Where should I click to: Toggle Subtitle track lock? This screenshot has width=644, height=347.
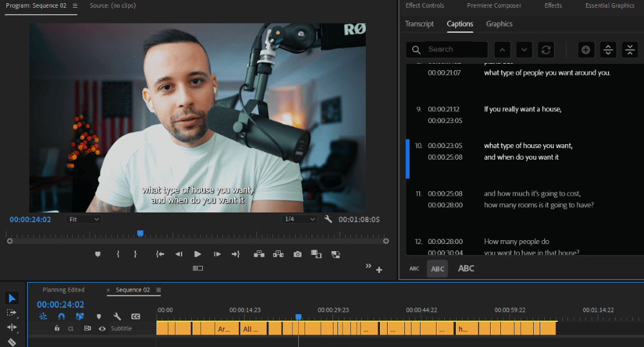[57, 328]
